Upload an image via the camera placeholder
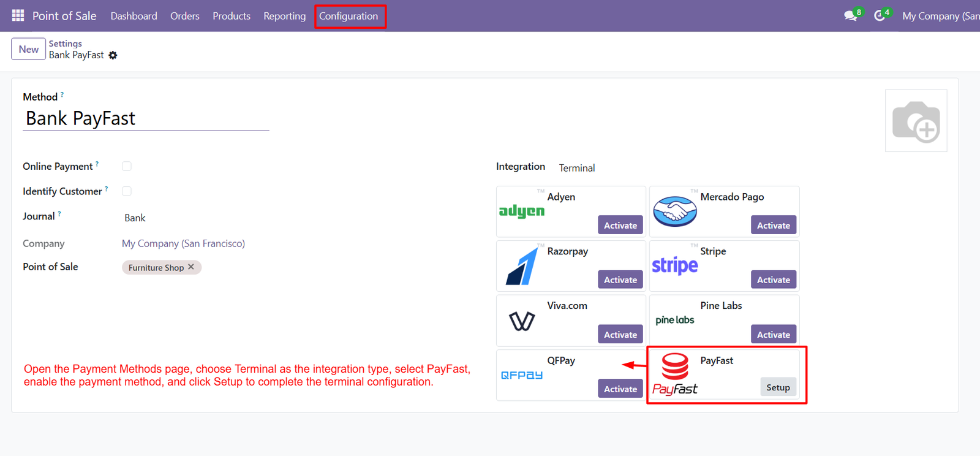This screenshot has height=456, width=980. (x=916, y=121)
